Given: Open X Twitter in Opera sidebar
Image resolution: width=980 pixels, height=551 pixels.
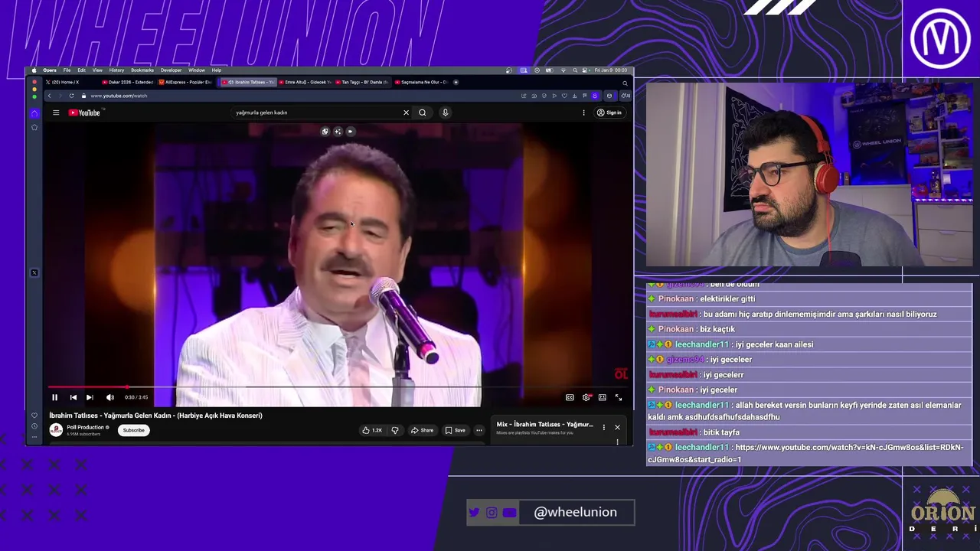Looking at the screenshot, I should [x=34, y=272].
